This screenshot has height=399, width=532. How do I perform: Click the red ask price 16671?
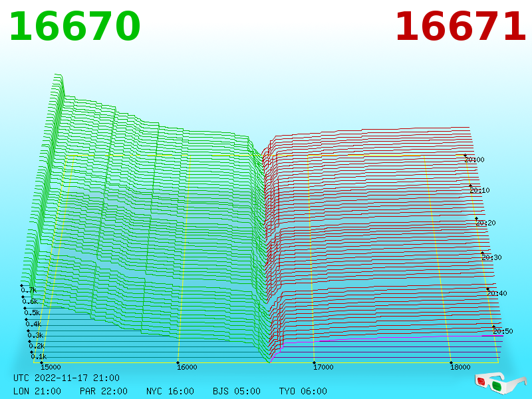coord(460,26)
